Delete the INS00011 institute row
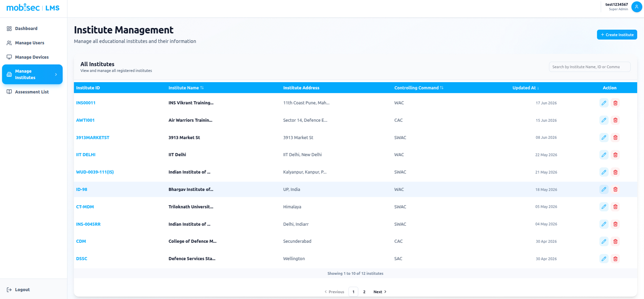The width and height of the screenshot is (644, 299). click(615, 103)
